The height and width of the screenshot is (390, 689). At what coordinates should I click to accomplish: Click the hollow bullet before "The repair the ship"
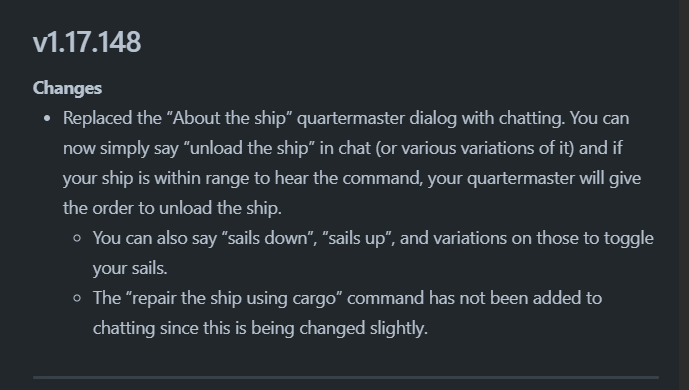(77, 299)
